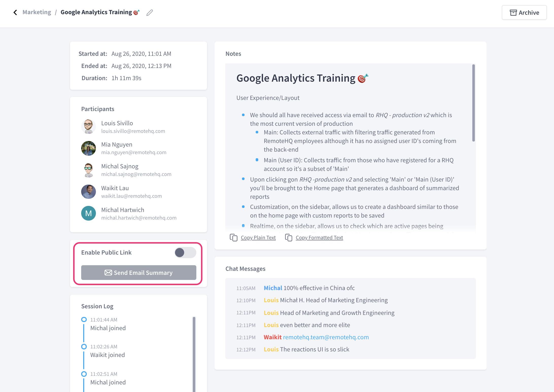
Task: Click the 11:02:51 AM Michal joined marker
Action: [x=84, y=374]
